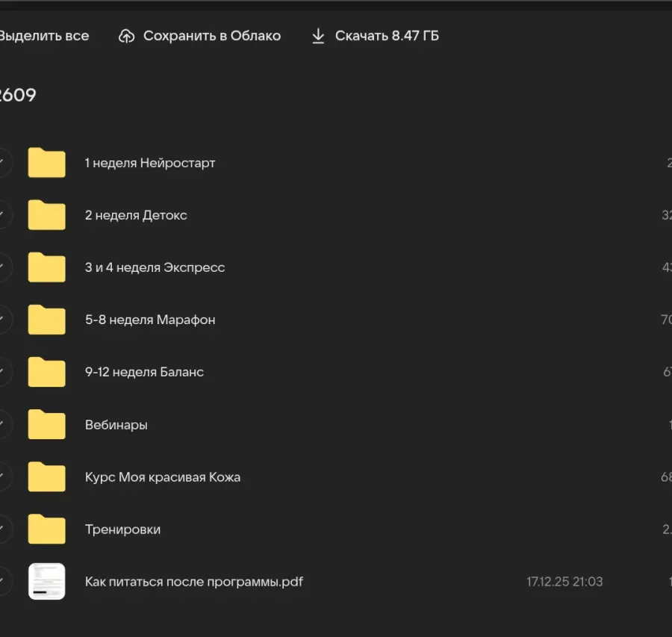Open the 5-8 неделя Марафон folder icon
Image resolution: width=672 pixels, height=637 pixels.
click(46, 320)
